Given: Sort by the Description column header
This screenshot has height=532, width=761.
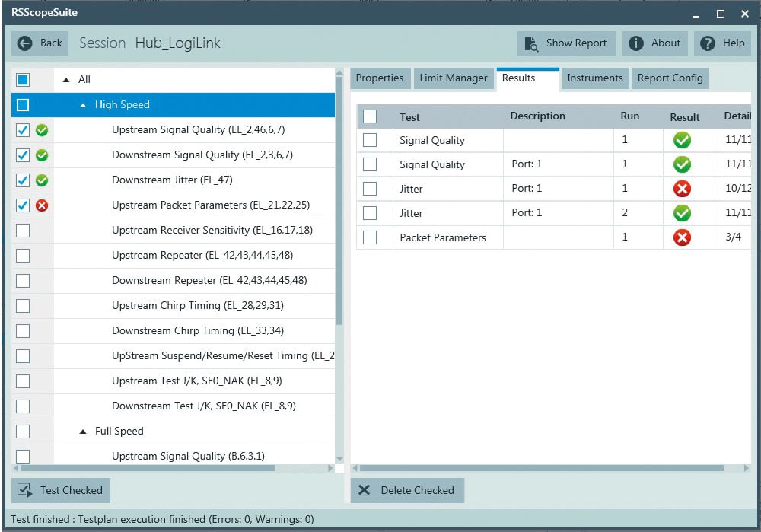Looking at the screenshot, I should [537, 116].
